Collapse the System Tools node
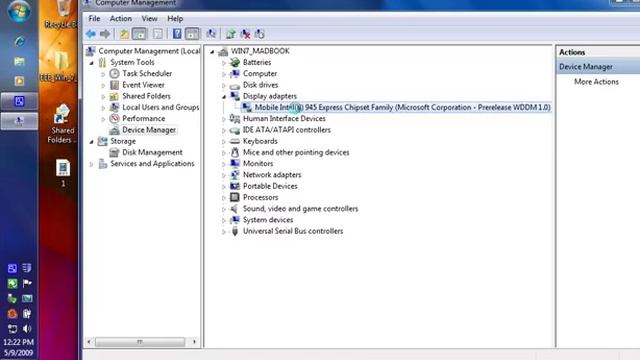640x360 pixels. pos(91,63)
